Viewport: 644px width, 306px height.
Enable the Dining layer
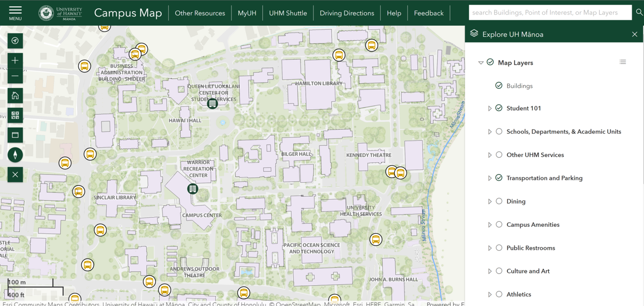coord(499,201)
